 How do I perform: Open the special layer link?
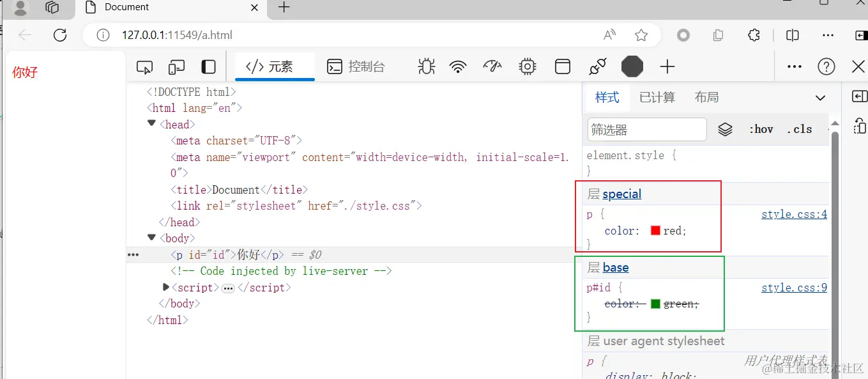[x=622, y=194]
